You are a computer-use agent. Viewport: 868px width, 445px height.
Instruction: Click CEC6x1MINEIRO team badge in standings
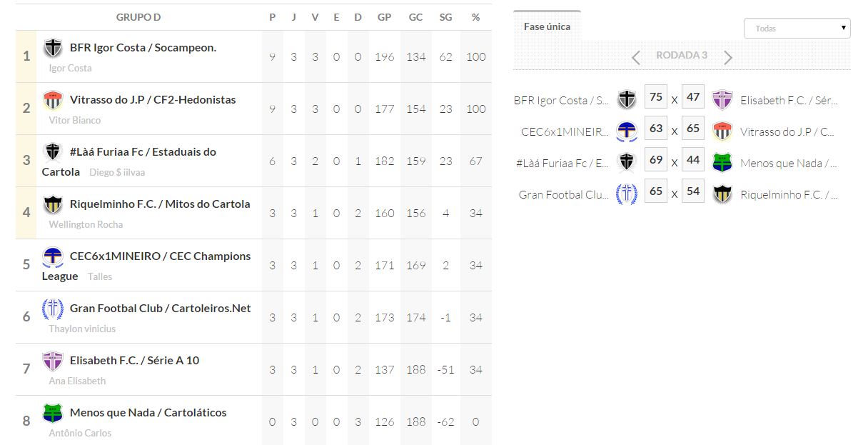53,256
